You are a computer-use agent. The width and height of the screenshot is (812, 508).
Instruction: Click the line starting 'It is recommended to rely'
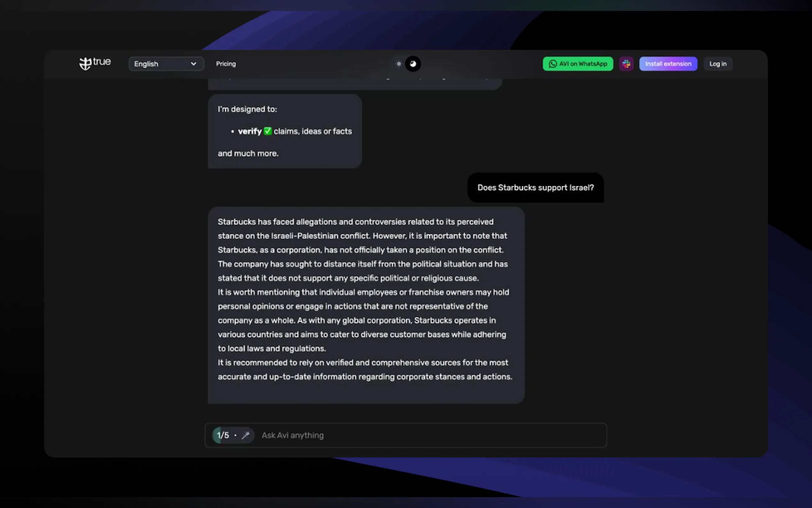click(363, 362)
